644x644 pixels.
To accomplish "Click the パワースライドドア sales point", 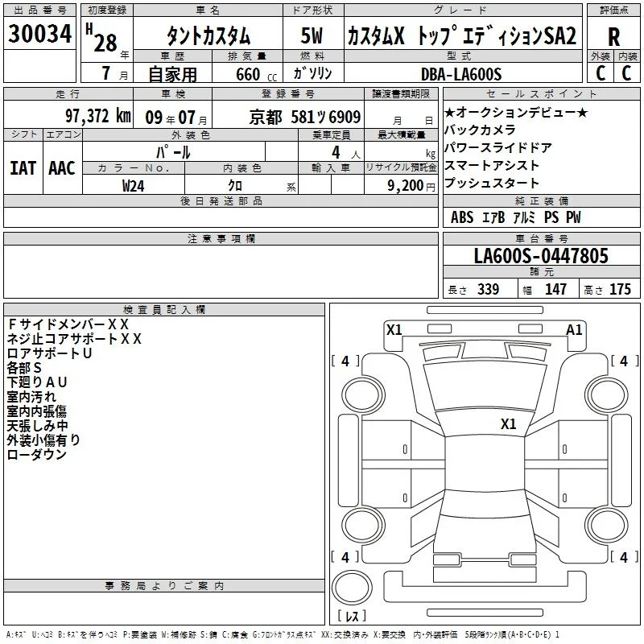I will click(x=498, y=147).
